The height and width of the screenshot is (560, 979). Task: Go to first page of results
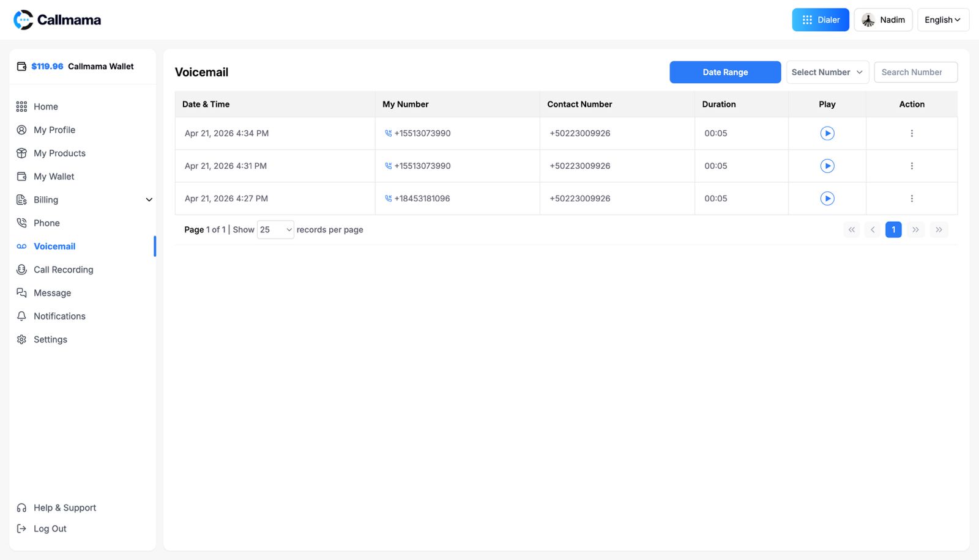tap(852, 230)
